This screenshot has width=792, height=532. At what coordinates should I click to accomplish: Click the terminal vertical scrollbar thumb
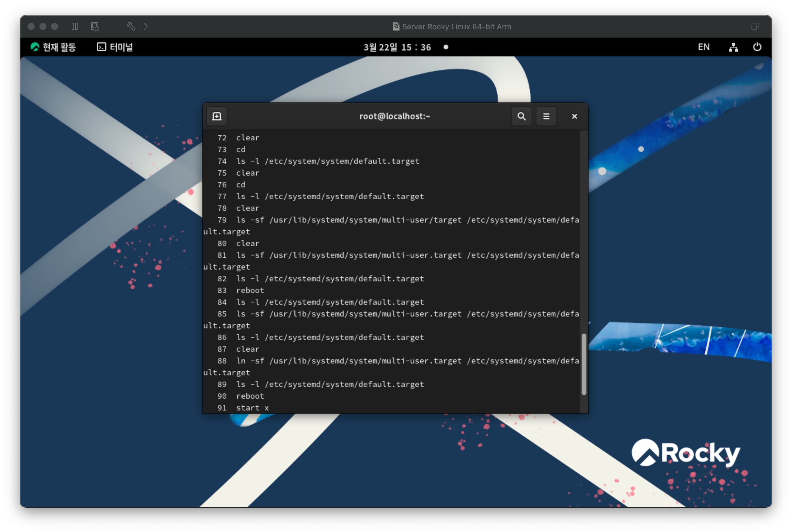584,364
